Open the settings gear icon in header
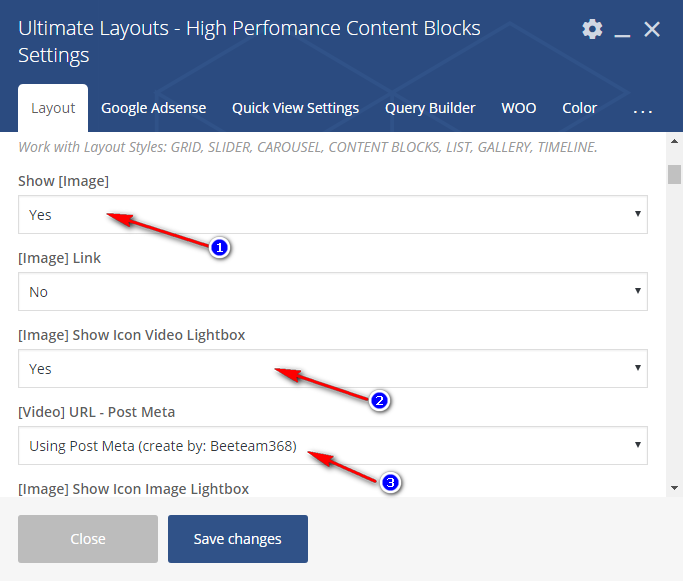Screen dimensions: 683x581 click(x=593, y=29)
